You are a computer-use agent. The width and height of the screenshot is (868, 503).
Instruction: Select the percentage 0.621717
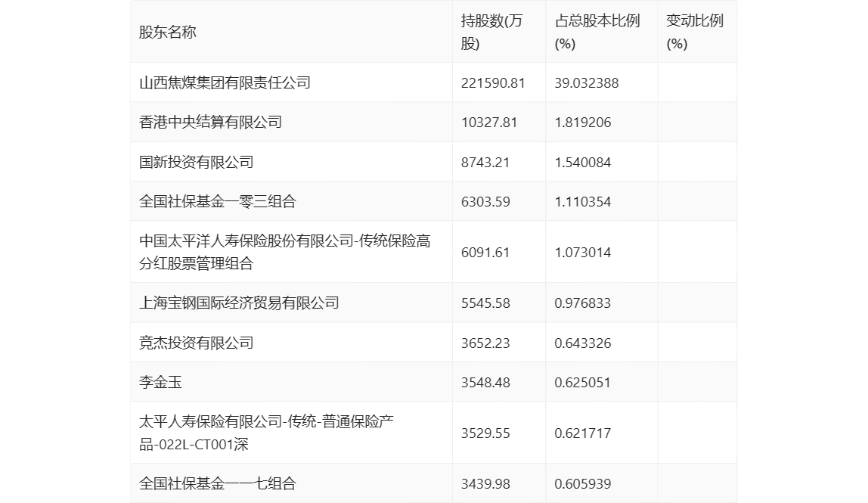pyautogui.click(x=583, y=433)
